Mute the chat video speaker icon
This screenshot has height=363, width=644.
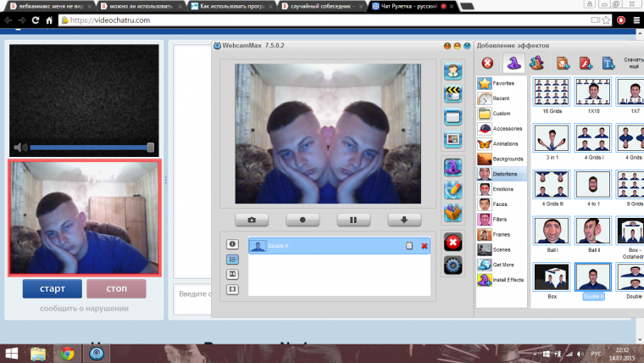coord(20,148)
